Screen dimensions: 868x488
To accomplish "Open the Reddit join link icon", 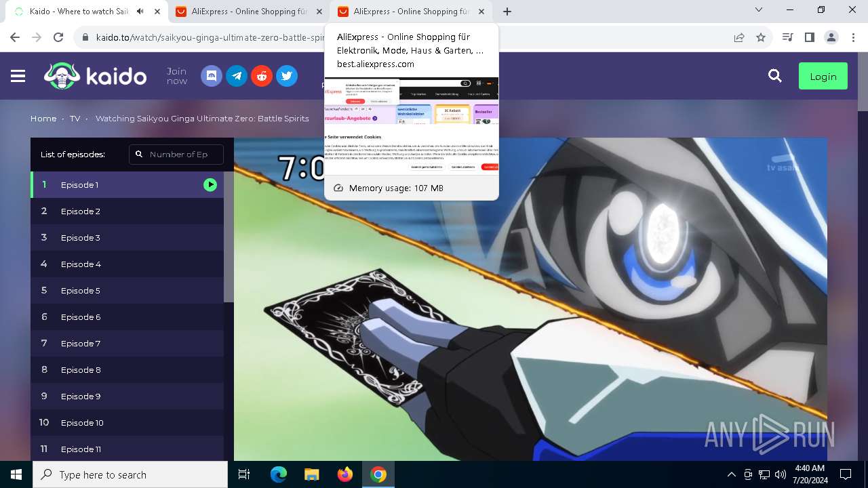I will click(262, 76).
